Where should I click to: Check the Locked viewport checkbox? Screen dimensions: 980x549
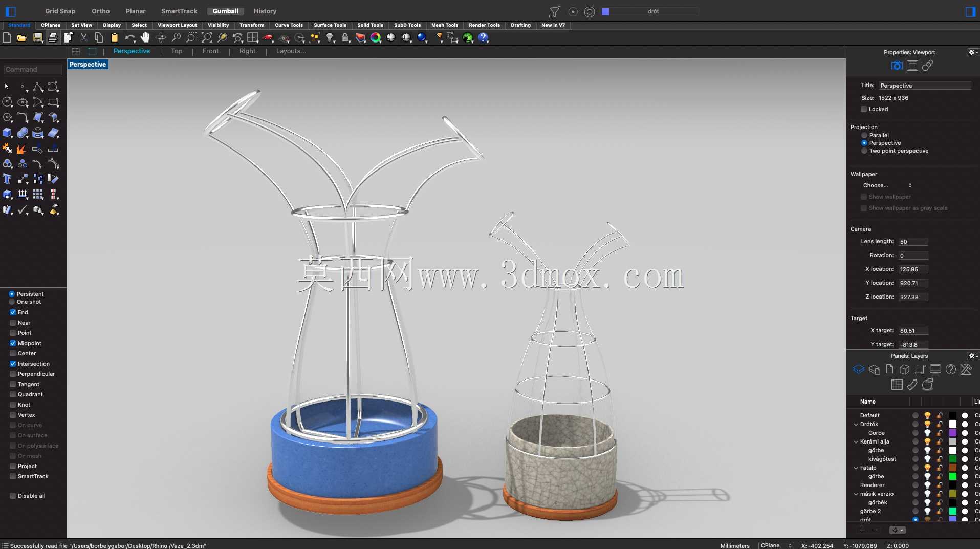[x=864, y=109]
